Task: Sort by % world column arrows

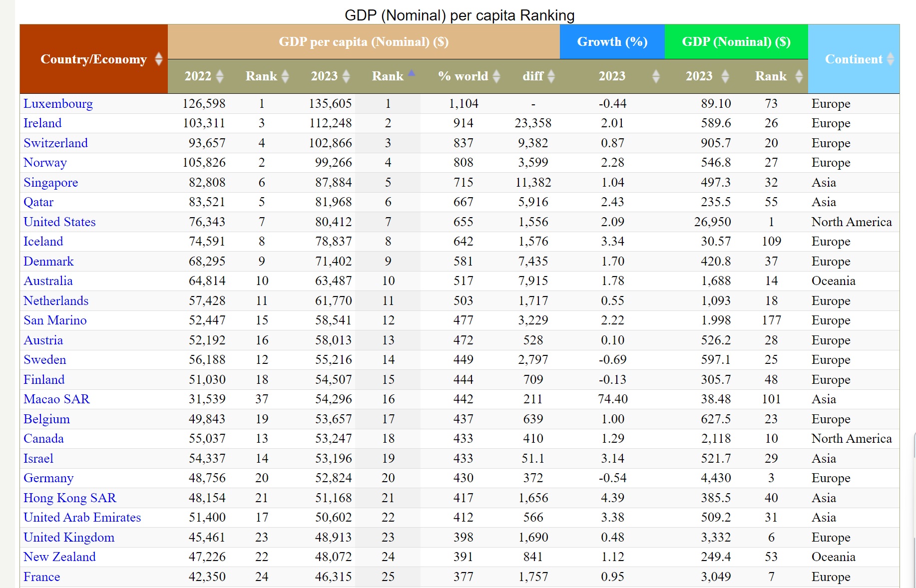Action: click(x=496, y=76)
